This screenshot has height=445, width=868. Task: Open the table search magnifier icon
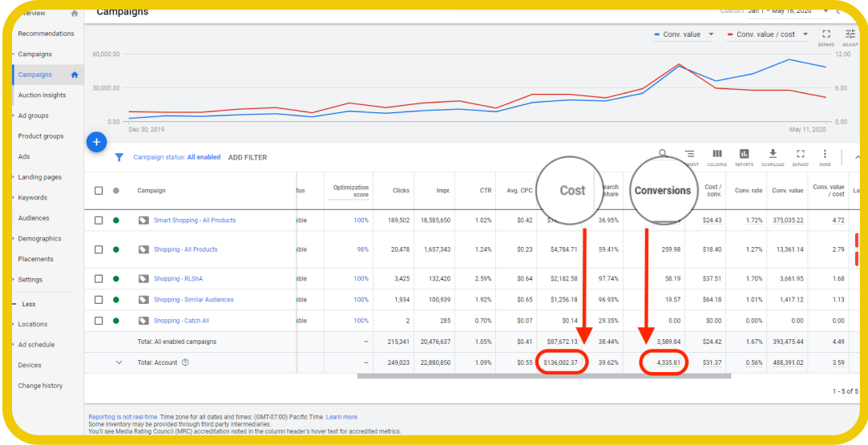tap(663, 153)
